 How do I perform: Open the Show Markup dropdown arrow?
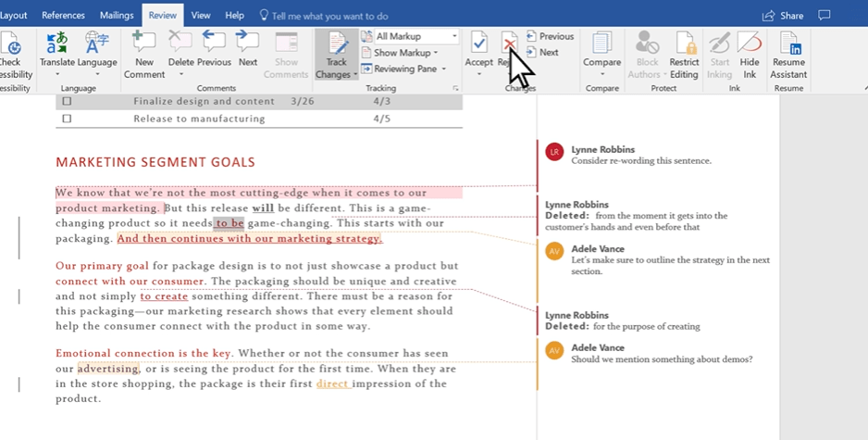point(436,53)
